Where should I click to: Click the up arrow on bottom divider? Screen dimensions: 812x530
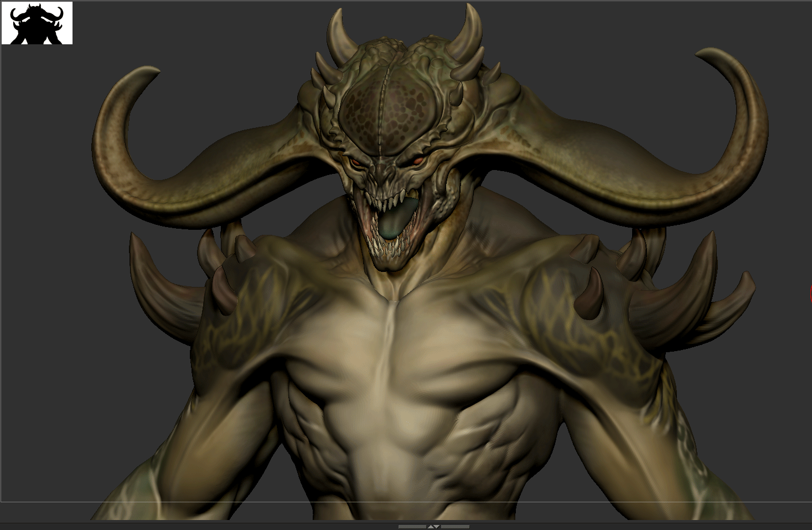pos(431,527)
